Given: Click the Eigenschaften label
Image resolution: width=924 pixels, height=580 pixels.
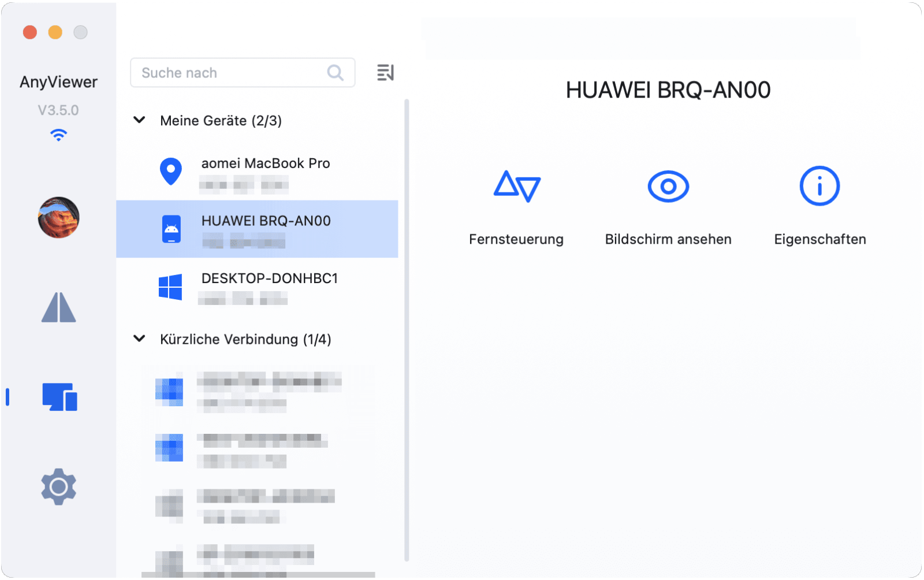Looking at the screenshot, I should 820,239.
